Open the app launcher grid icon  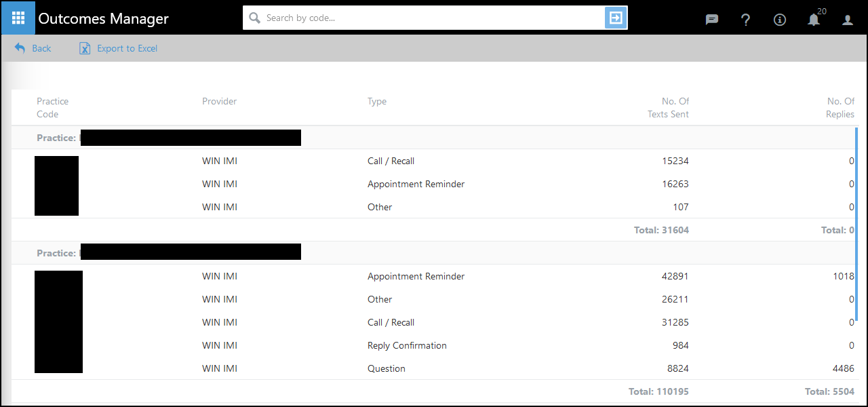coord(18,18)
